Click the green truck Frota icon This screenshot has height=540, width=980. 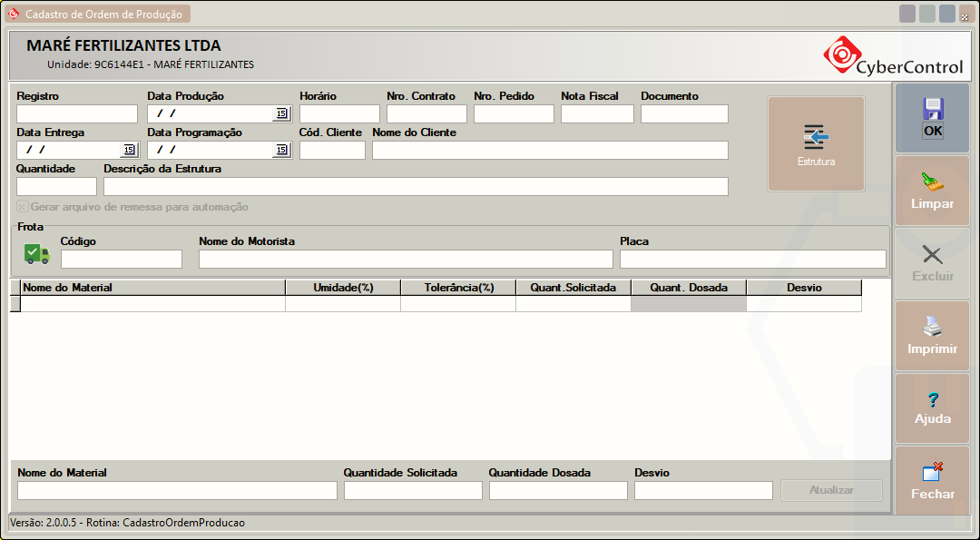coord(37,254)
